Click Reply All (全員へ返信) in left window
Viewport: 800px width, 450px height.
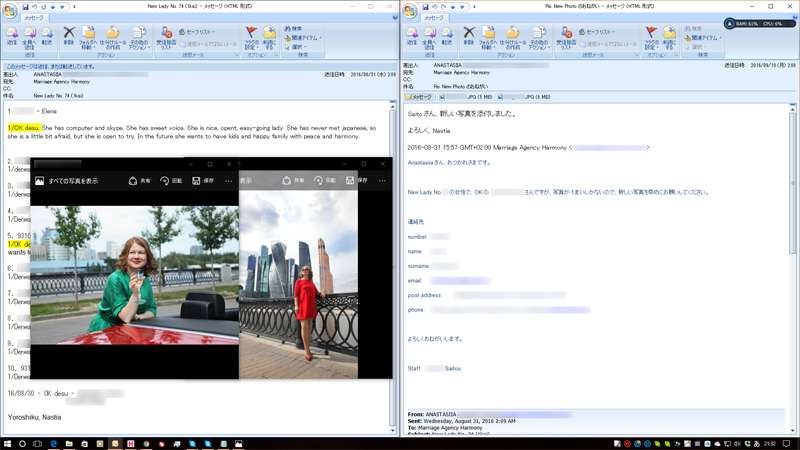[x=29, y=38]
